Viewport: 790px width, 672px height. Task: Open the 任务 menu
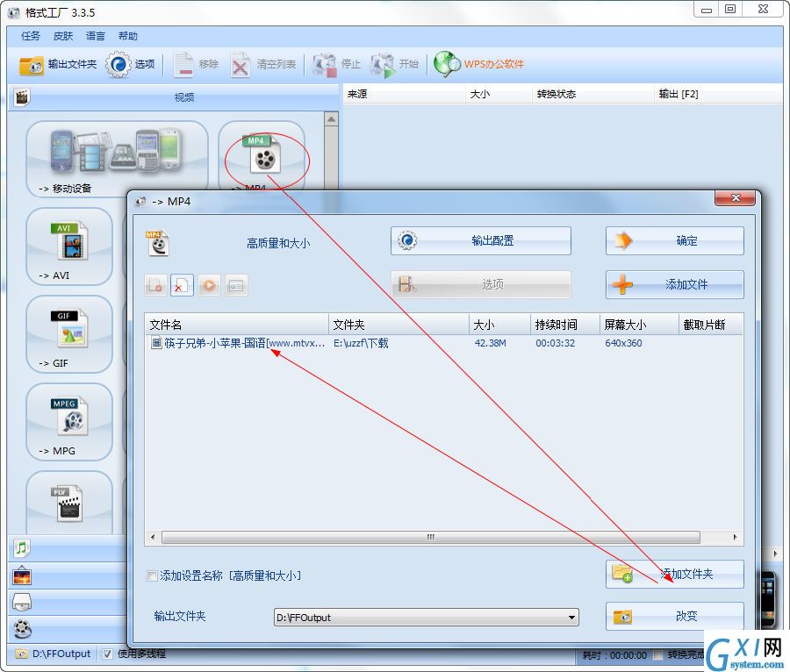coord(30,36)
